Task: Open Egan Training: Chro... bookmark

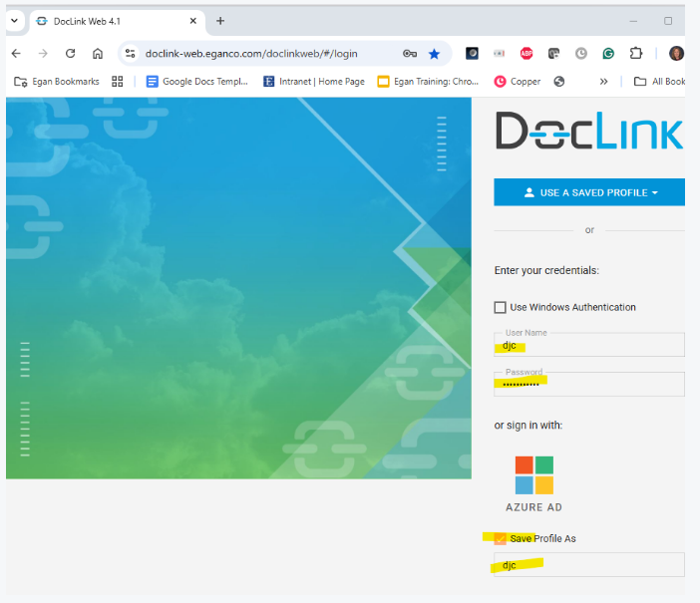Action: point(428,82)
